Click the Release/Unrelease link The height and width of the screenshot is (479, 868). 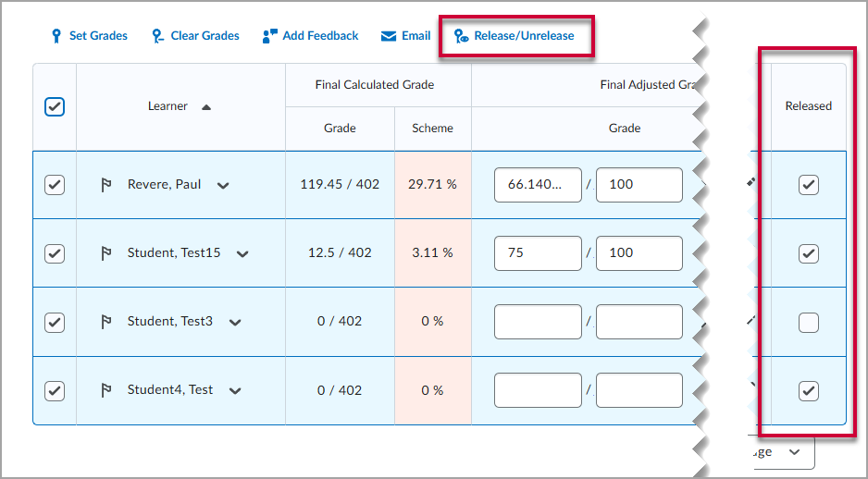click(524, 36)
